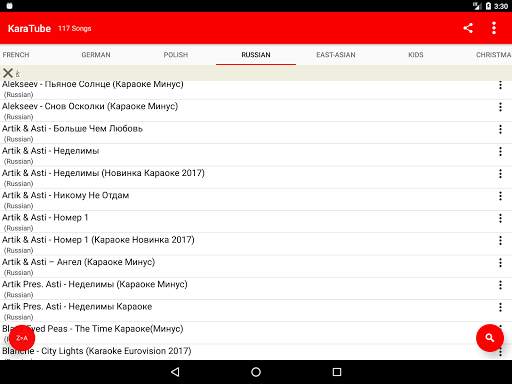Tap the Android recent apps button
512x384 pixels.
tap(337, 372)
